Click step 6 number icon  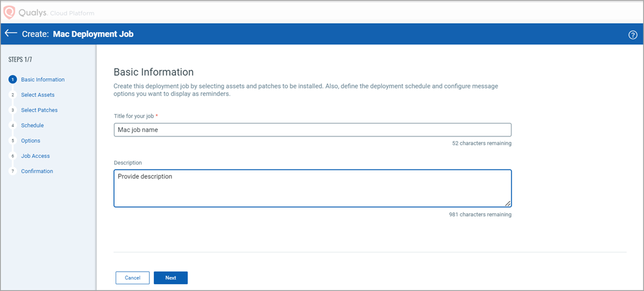click(x=12, y=156)
